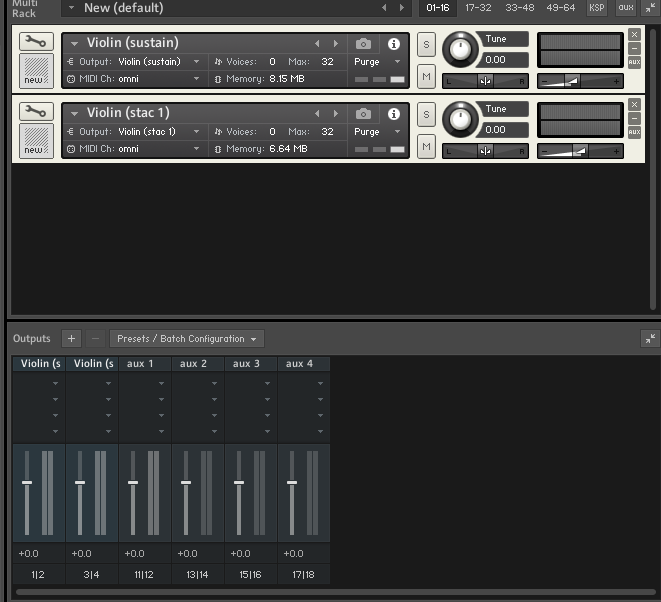Viewport: 661px width, 602px height.
Task: Minimize the Violin (stac 1) instrument header
Action: coord(634,118)
